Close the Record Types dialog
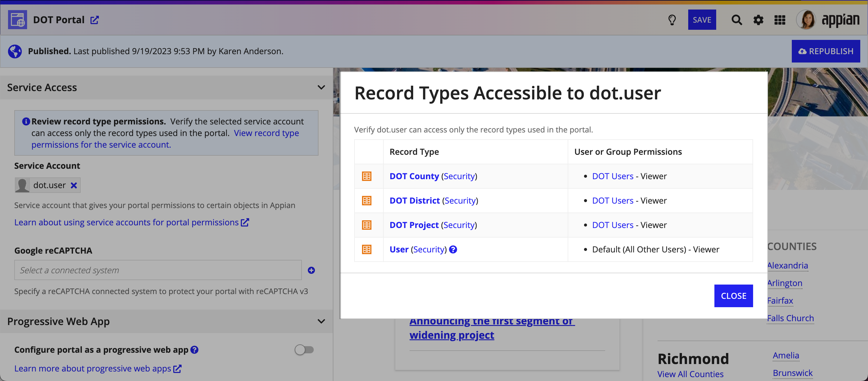This screenshot has width=868, height=381. point(733,296)
